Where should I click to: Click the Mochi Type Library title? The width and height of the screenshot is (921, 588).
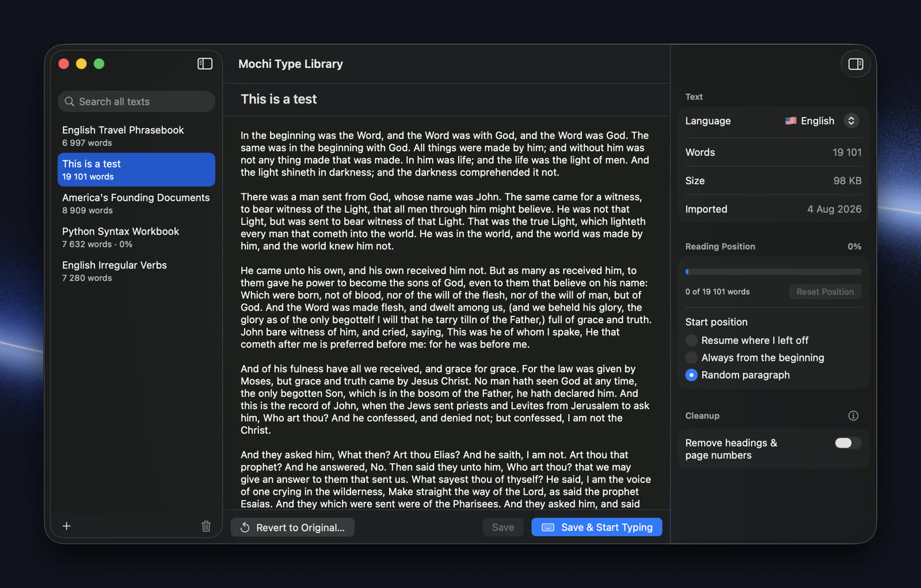pos(291,64)
